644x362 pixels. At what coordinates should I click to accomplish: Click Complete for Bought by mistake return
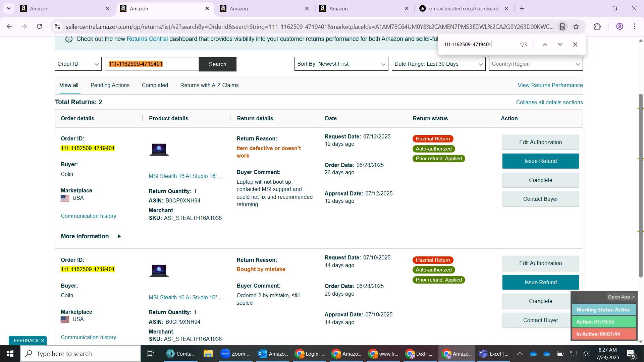(x=540, y=301)
